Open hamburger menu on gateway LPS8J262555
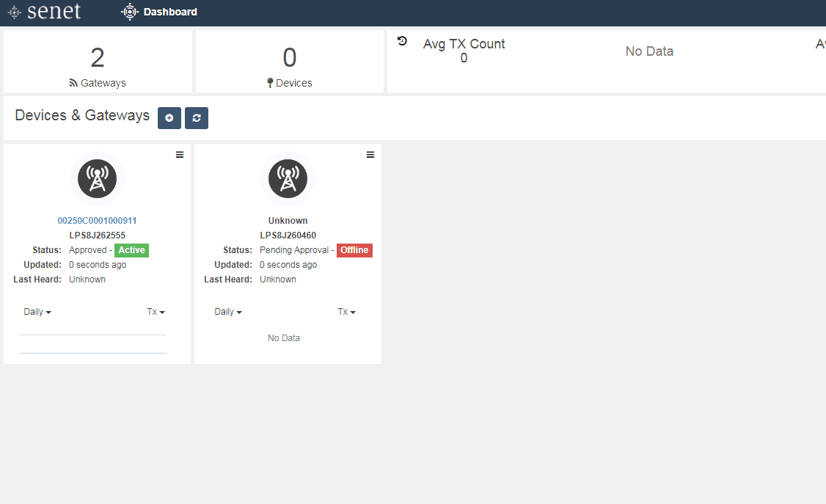This screenshot has height=504, width=826. pyautogui.click(x=180, y=155)
